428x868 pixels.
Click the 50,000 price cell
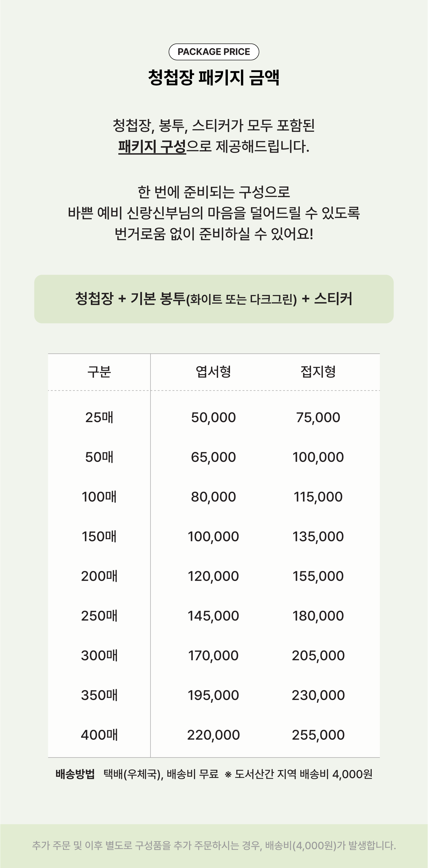coord(213,417)
